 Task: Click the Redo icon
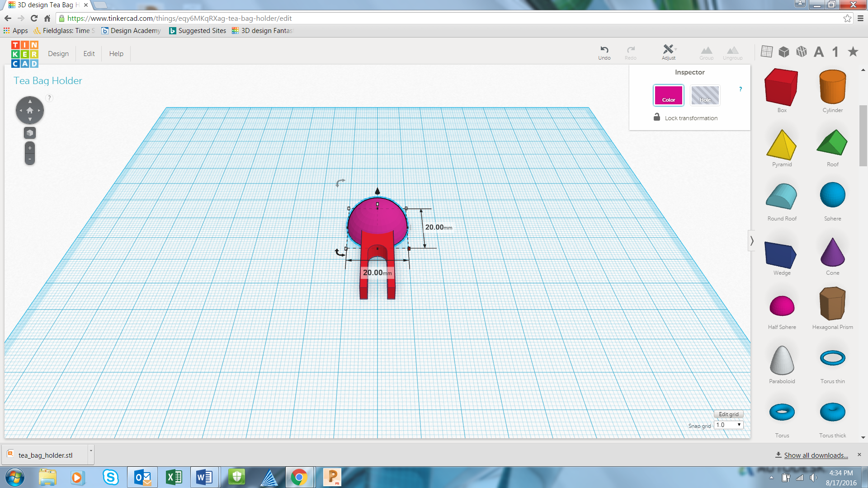point(631,52)
